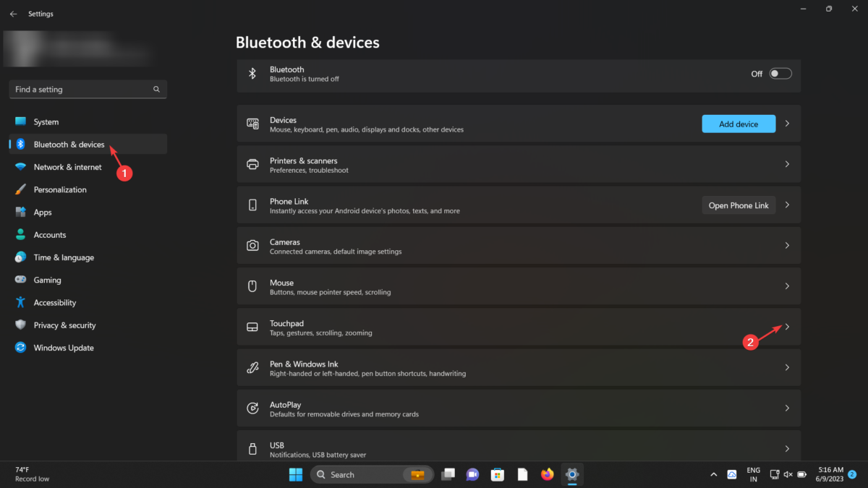868x488 pixels.
Task: Expand the Mouse settings chevron
Action: 787,286
